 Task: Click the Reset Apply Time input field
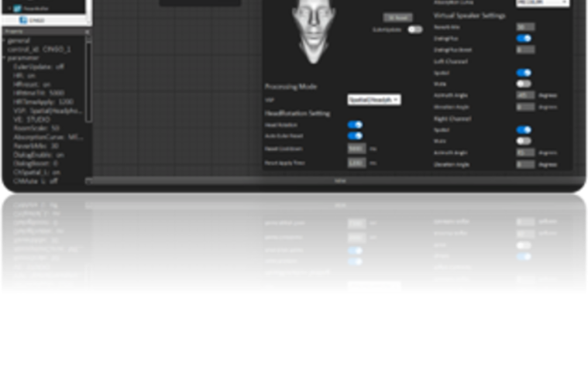[x=356, y=163]
